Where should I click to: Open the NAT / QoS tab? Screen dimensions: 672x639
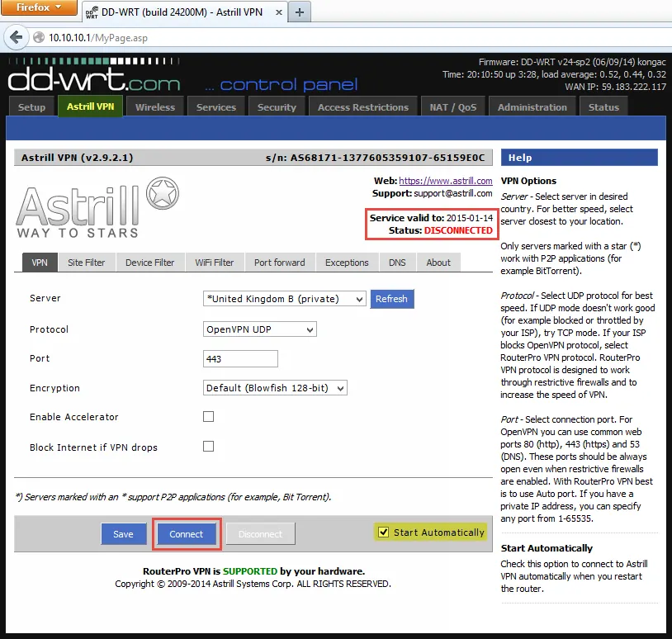click(x=453, y=107)
